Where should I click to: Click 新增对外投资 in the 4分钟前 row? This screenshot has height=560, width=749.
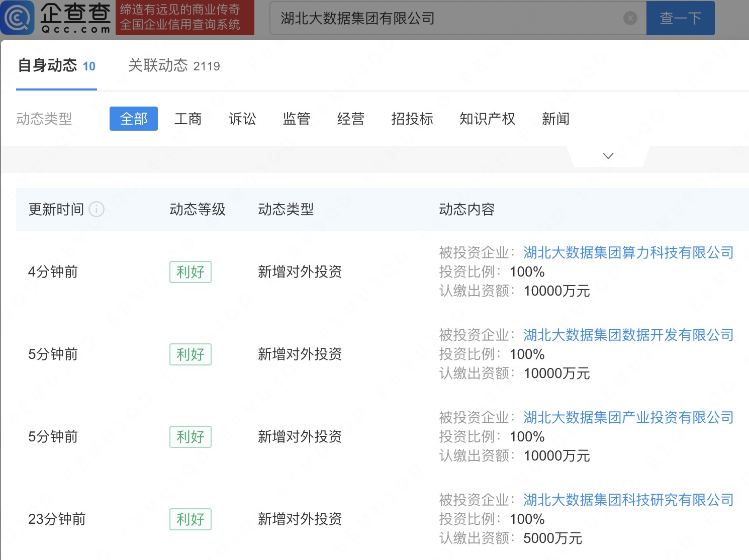300,272
